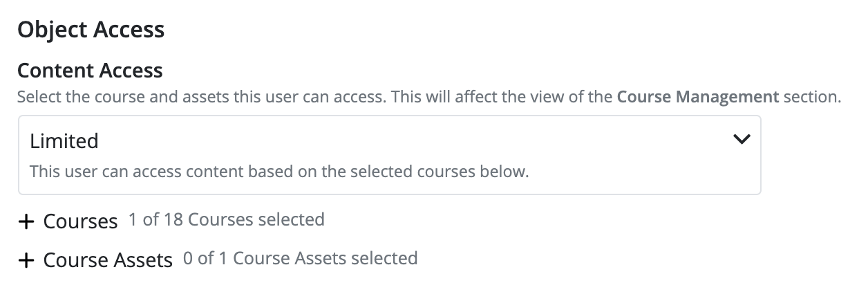Click the plus icon beside Courses

(26, 221)
